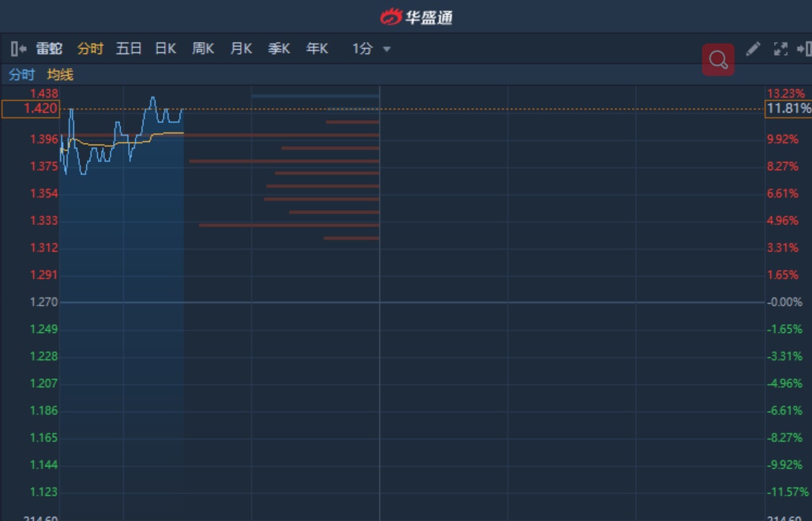This screenshot has height=521, width=812.
Task: Toggle the 均线 average line legend
Action: pos(60,75)
